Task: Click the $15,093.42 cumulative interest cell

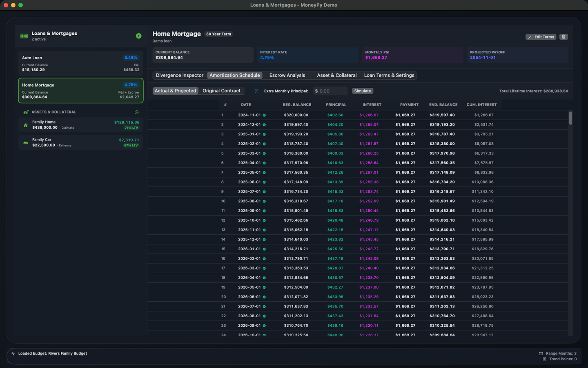Action: pos(483,220)
